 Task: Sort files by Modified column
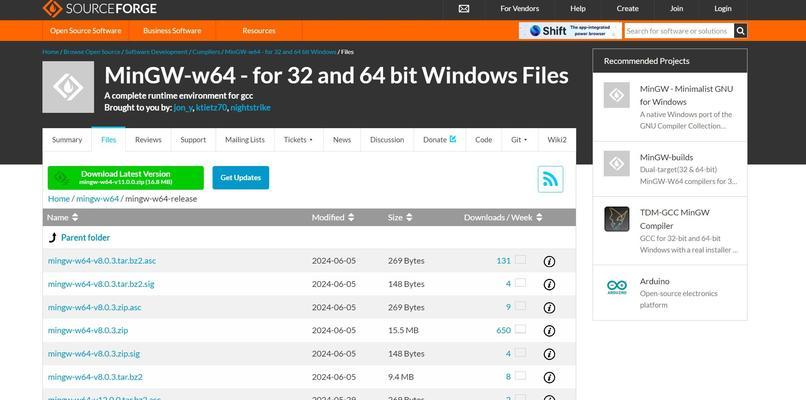[x=333, y=217]
